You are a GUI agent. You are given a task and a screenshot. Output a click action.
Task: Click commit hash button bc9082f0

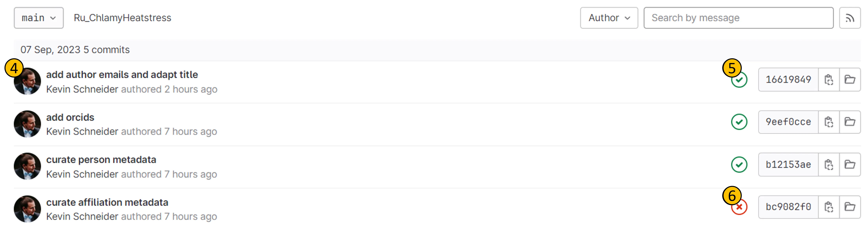(x=788, y=207)
